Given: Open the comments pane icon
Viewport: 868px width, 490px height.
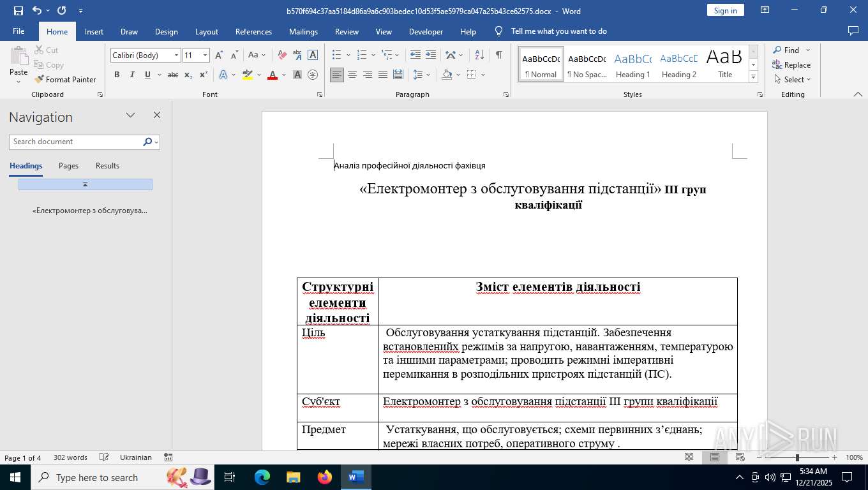Looking at the screenshot, I should pyautogui.click(x=853, y=31).
